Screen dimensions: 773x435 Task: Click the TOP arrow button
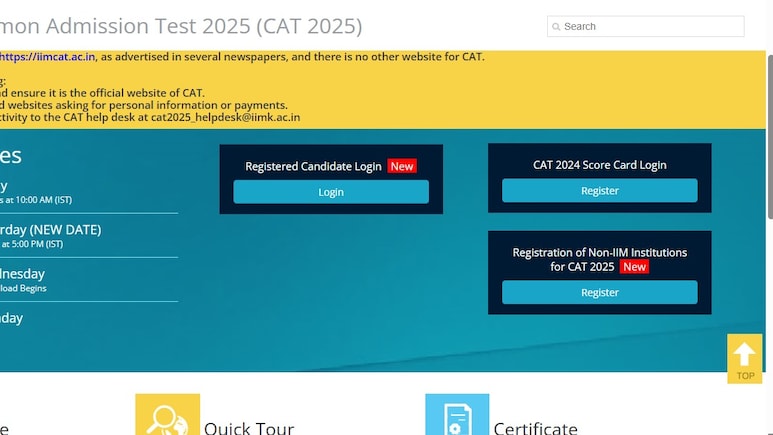(x=744, y=359)
